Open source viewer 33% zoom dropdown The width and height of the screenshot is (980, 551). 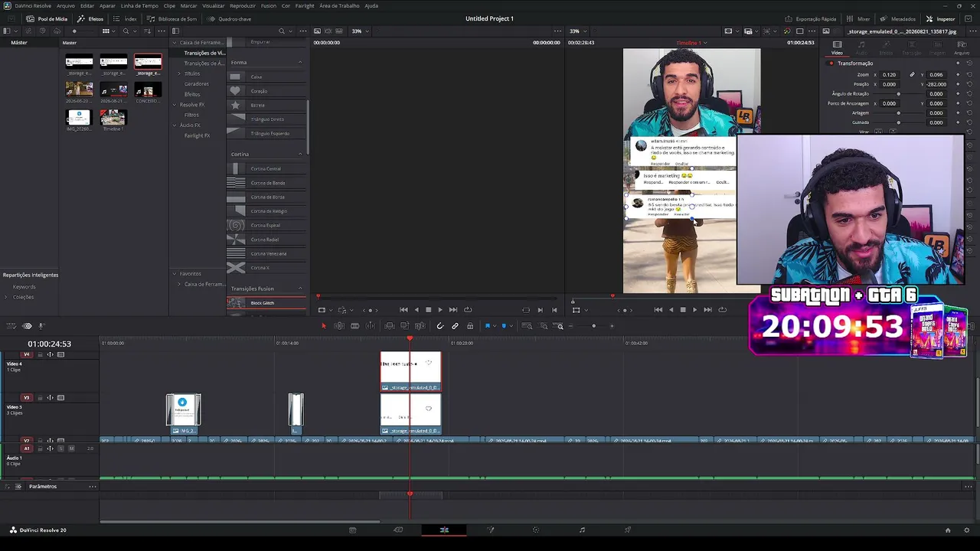360,31
